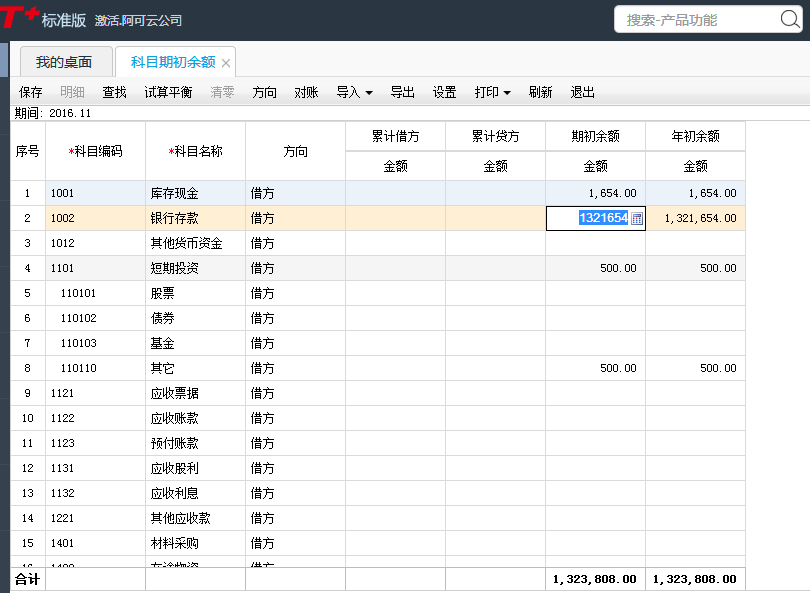Click 退出 to exit page
810x593 pixels.
point(582,92)
